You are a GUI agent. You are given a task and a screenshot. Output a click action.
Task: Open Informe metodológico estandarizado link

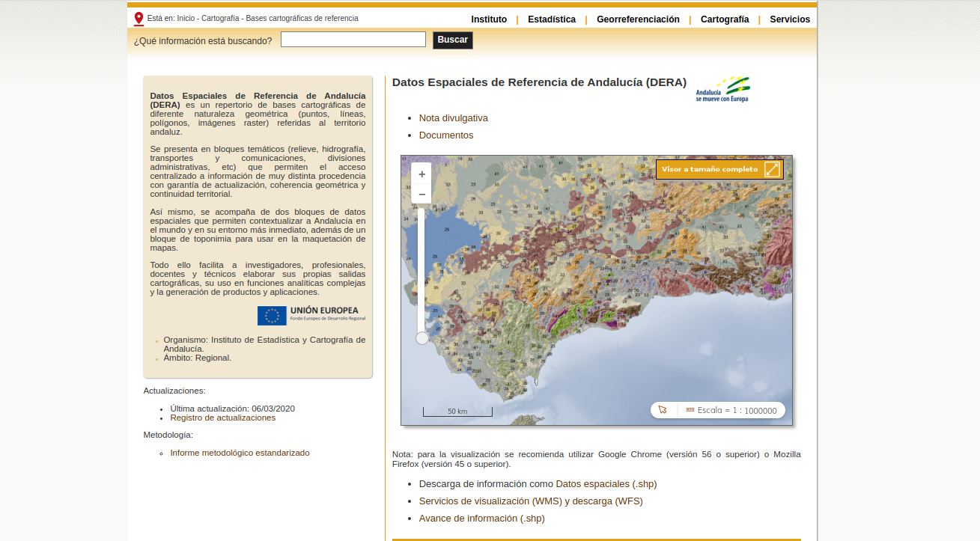240,453
